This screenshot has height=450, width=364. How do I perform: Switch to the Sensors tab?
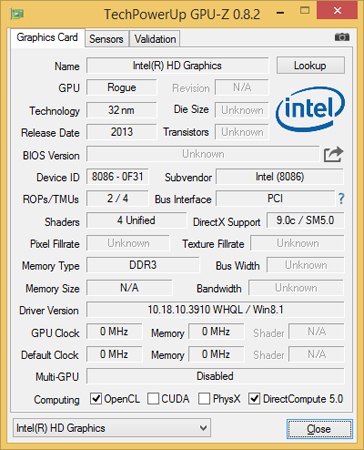click(106, 39)
